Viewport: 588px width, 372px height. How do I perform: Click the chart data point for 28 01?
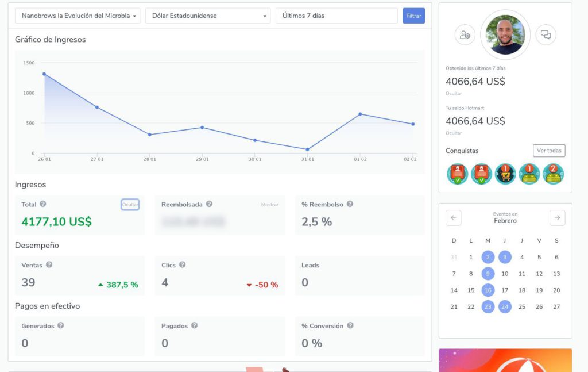150,135
